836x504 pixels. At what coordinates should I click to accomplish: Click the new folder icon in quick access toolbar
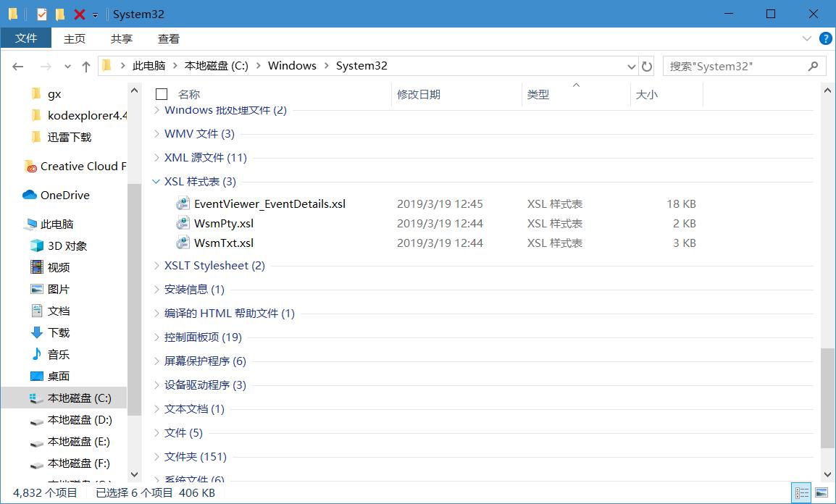coord(59,14)
